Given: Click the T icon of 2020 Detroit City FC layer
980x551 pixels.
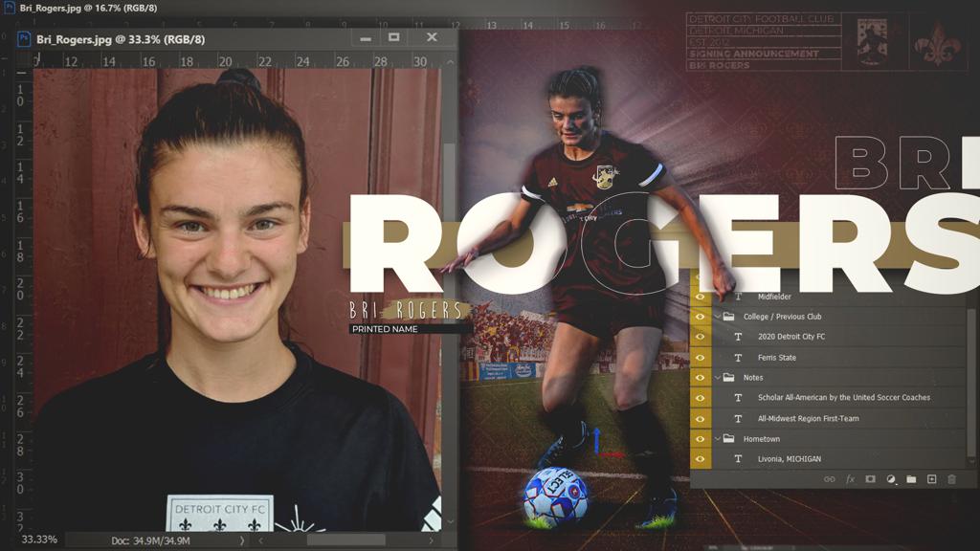Looking at the screenshot, I should 738,337.
